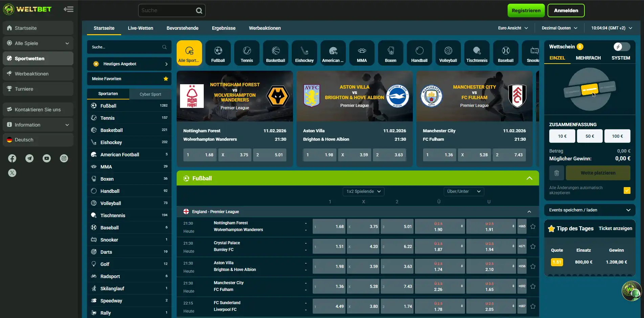Open Weltbet's Telegram social icon
644x318 pixels.
point(29,158)
